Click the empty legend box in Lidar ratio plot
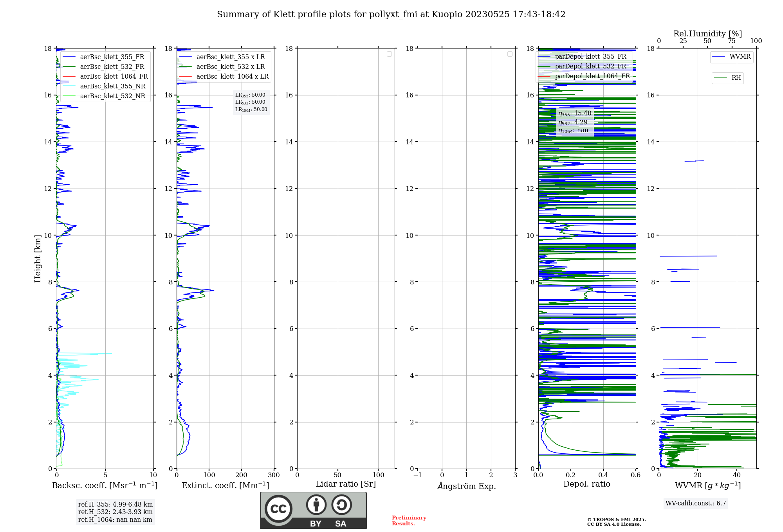The image size is (783, 532). 389,54
